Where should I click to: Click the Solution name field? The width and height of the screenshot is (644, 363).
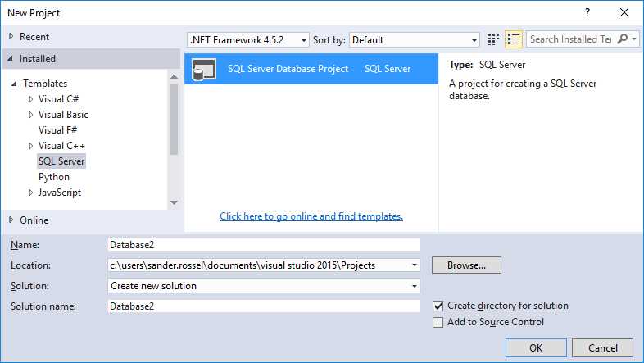click(264, 306)
